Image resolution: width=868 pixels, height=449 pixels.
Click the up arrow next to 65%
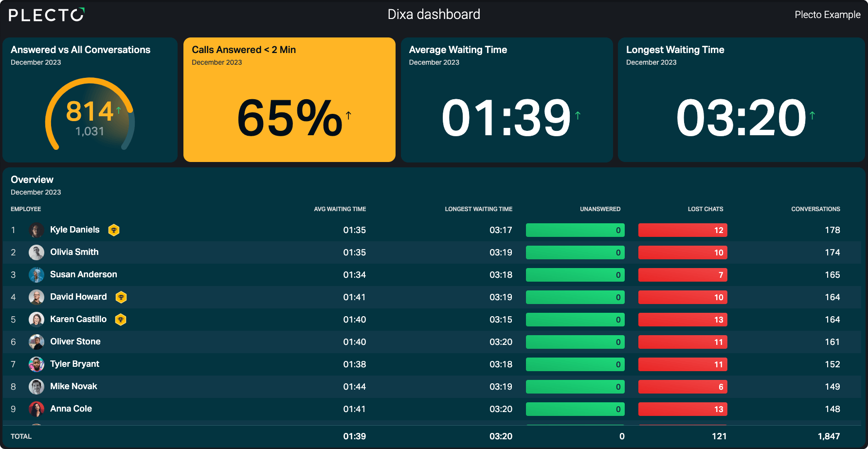pos(348,115)
